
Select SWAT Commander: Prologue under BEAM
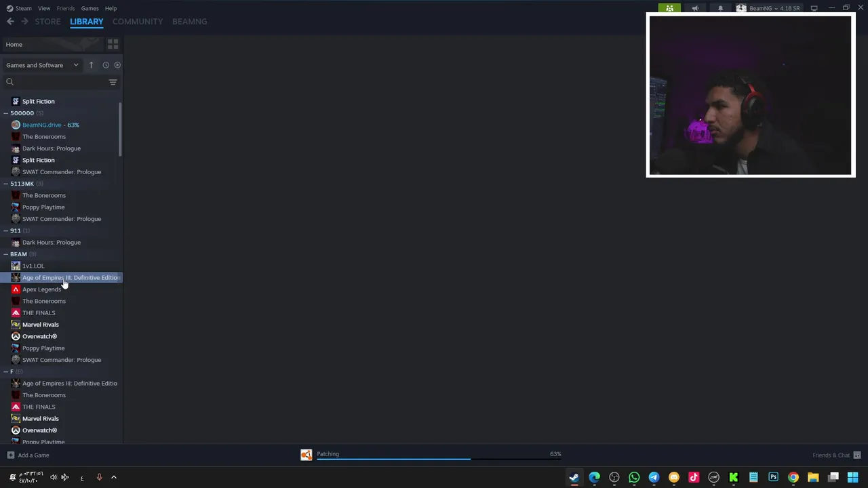[x=61, y=360]
